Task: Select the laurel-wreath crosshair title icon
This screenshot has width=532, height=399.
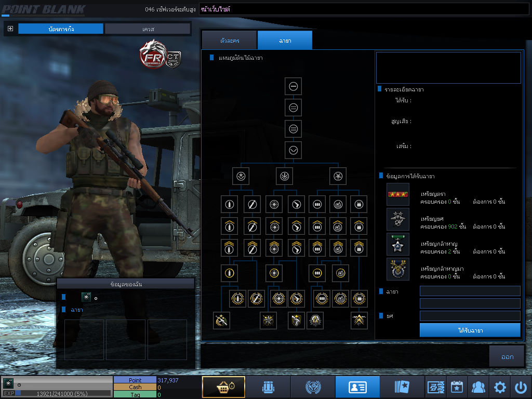Action: (278, 299)
